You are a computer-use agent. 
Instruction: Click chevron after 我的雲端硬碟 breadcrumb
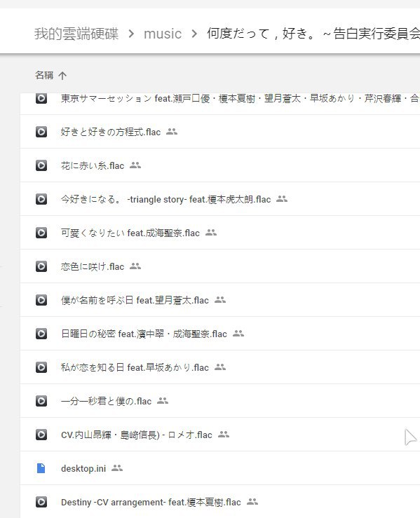click(131, 34)
